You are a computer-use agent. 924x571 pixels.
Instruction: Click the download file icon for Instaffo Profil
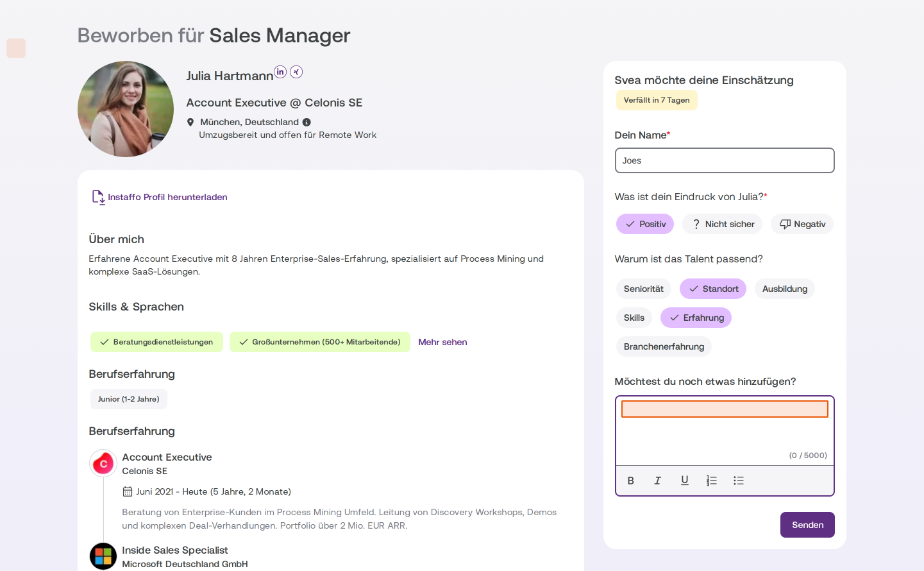98,197
